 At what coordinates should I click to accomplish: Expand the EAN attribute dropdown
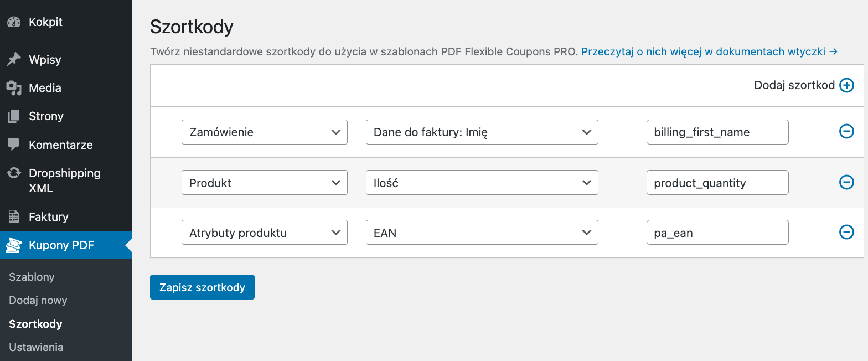(x=482, y=233)
